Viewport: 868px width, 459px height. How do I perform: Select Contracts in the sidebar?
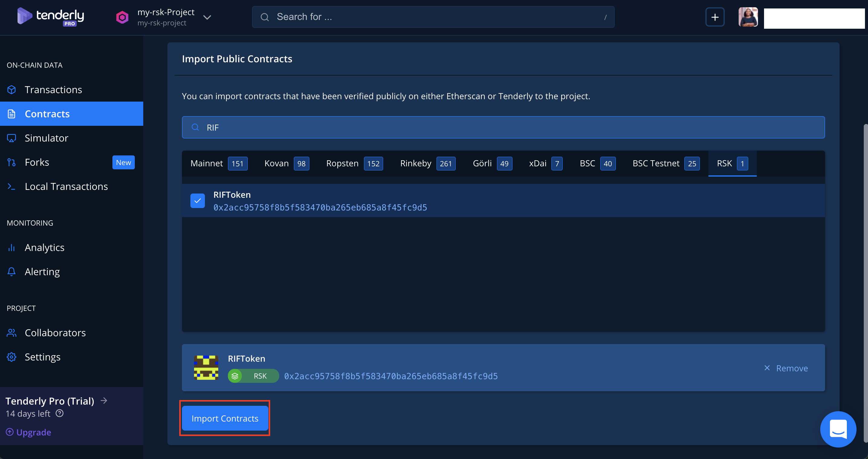click(71, 114)
